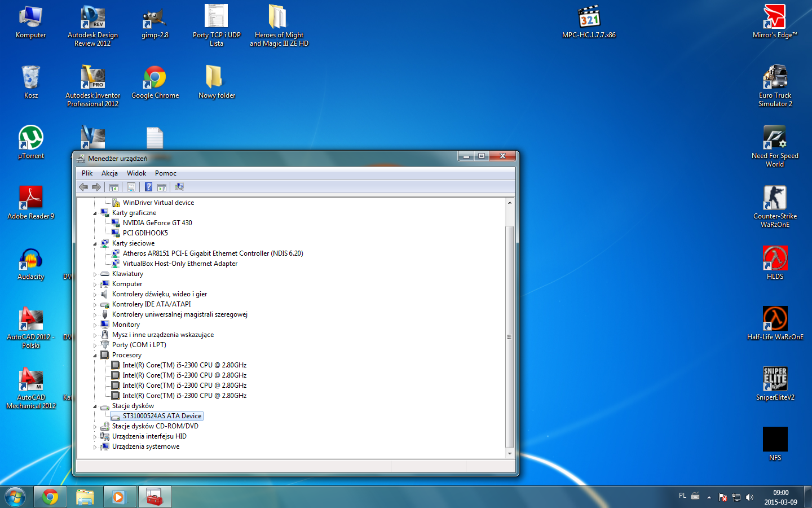This screenshot has height=508, width=812.
Task: Select Euro Truck Simulator 2 icon
Action: (x=775, y=86)
